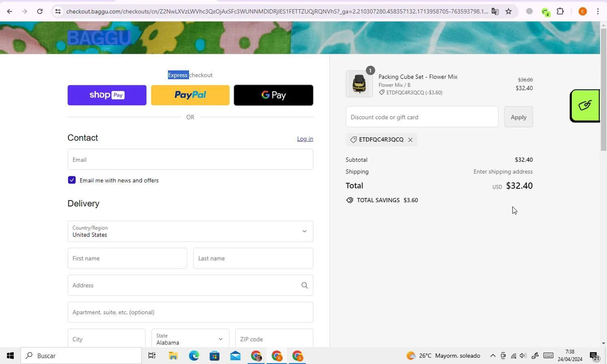607x364 pixels.
Task: Click the Packing Cube Set product thumbnail
Action: (359, 84)
